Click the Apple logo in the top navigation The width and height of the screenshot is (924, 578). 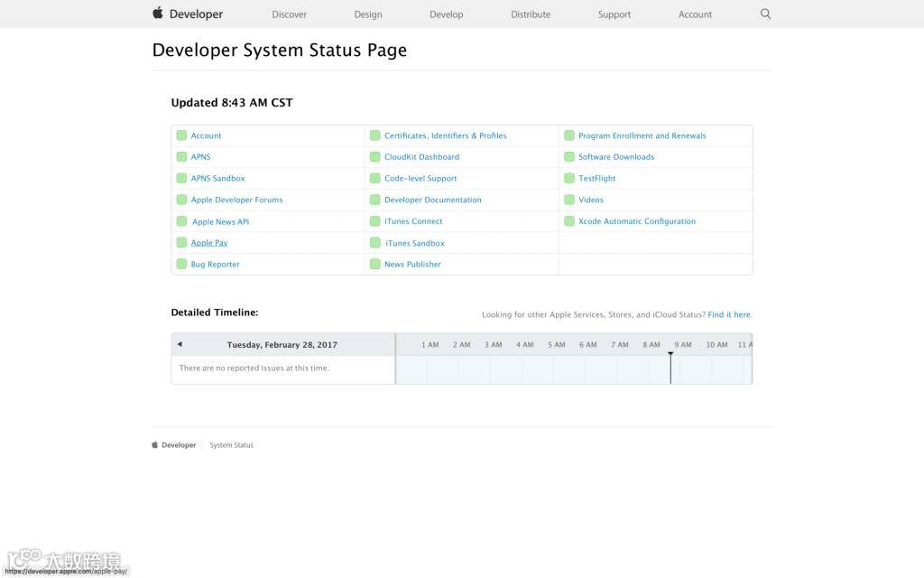pos(157,13)
